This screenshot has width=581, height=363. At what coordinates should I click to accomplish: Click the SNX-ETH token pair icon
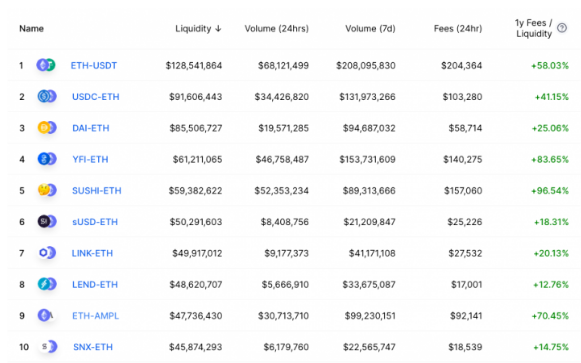pos(47,347)
